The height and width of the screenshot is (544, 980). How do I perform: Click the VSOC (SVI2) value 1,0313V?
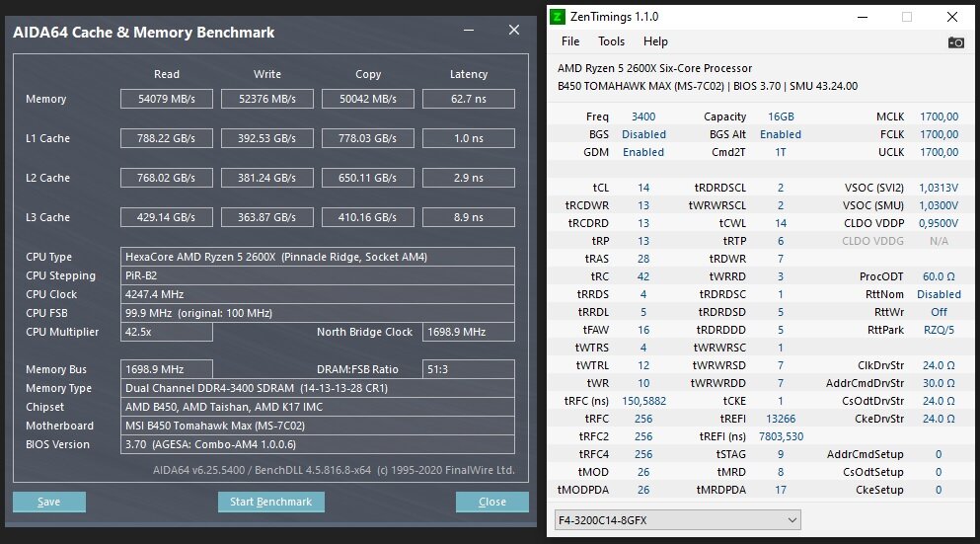click(939, 188)
